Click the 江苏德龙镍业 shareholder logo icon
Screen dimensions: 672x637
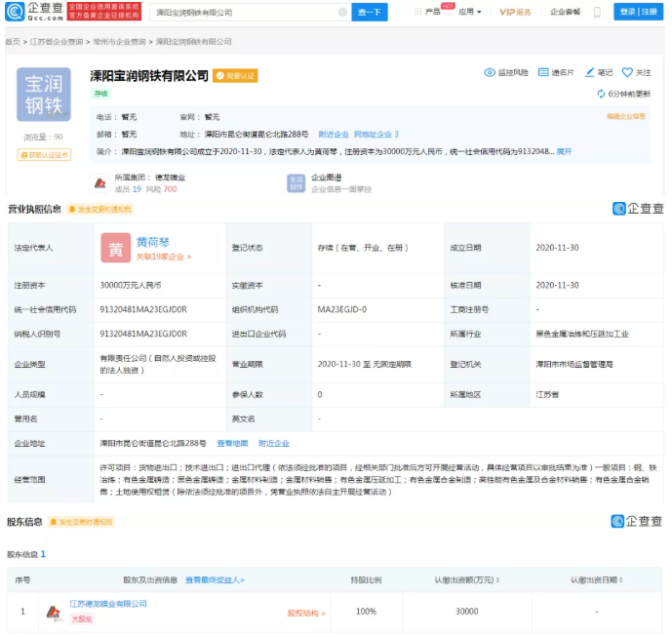tap(53, 613)
